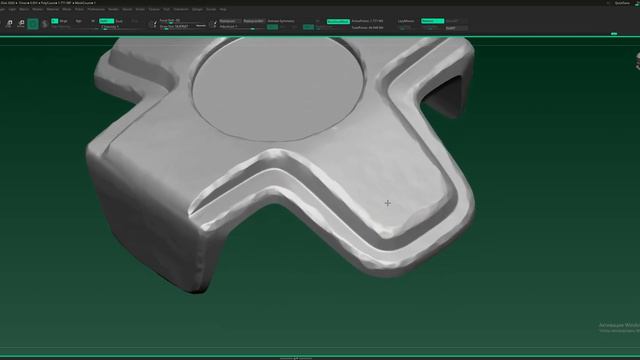Click the QuickSave button

click(622, 3)
